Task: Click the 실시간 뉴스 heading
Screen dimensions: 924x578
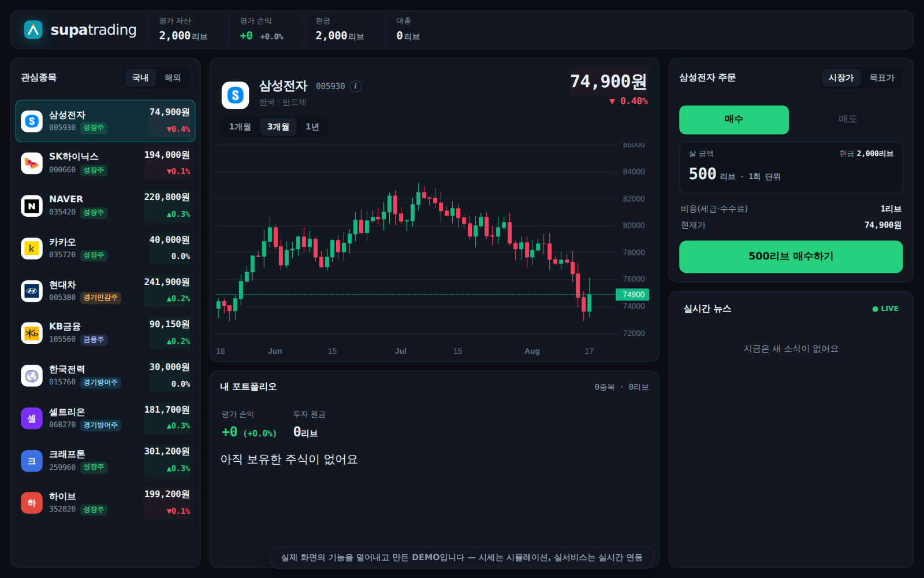Action: (x=707, y=309)
